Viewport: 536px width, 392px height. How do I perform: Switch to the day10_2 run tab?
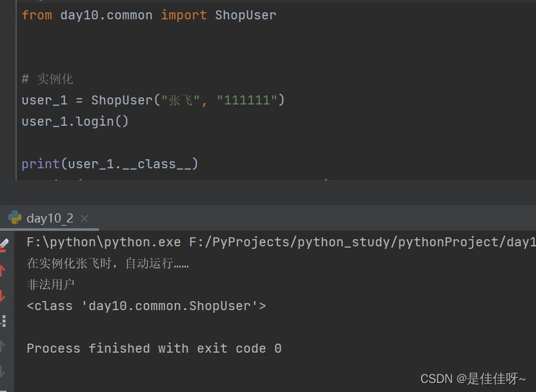coord(50,218)
